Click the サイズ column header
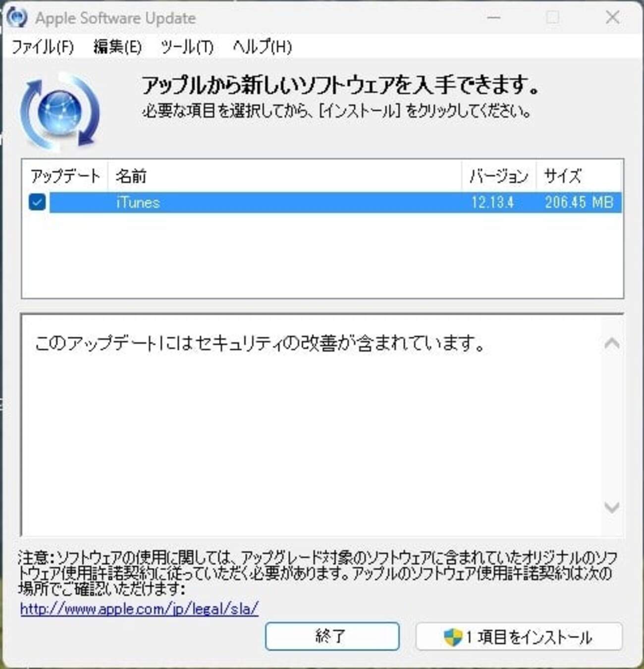The width and height of the screenshot is (644, 669). tap(579, 176)
